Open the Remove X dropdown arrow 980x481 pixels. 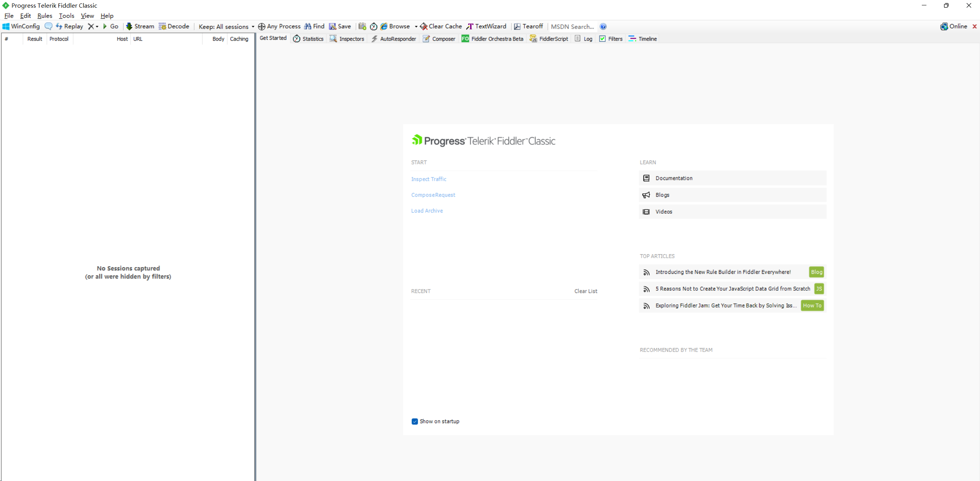[x=97, y=27]
